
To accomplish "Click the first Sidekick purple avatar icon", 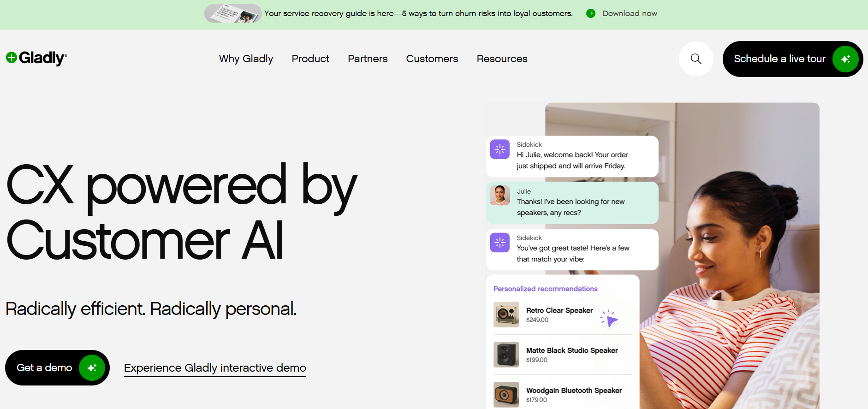I will (499, 149).
